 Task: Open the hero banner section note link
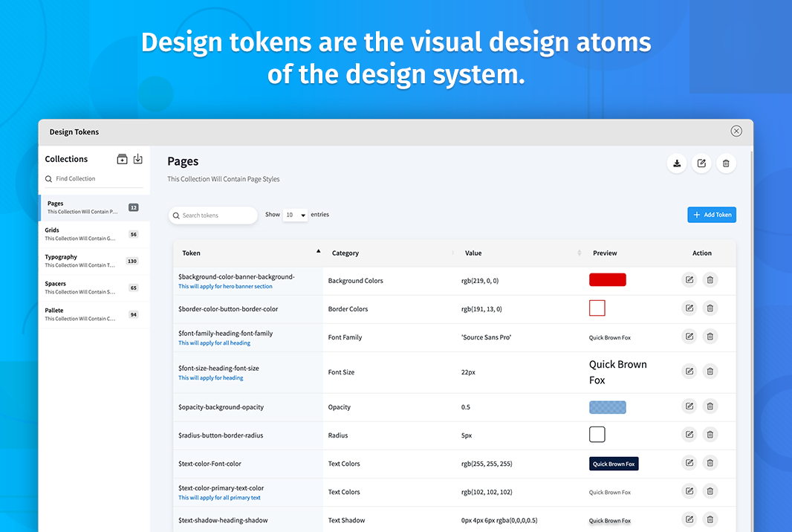click(x=224, y=286)
